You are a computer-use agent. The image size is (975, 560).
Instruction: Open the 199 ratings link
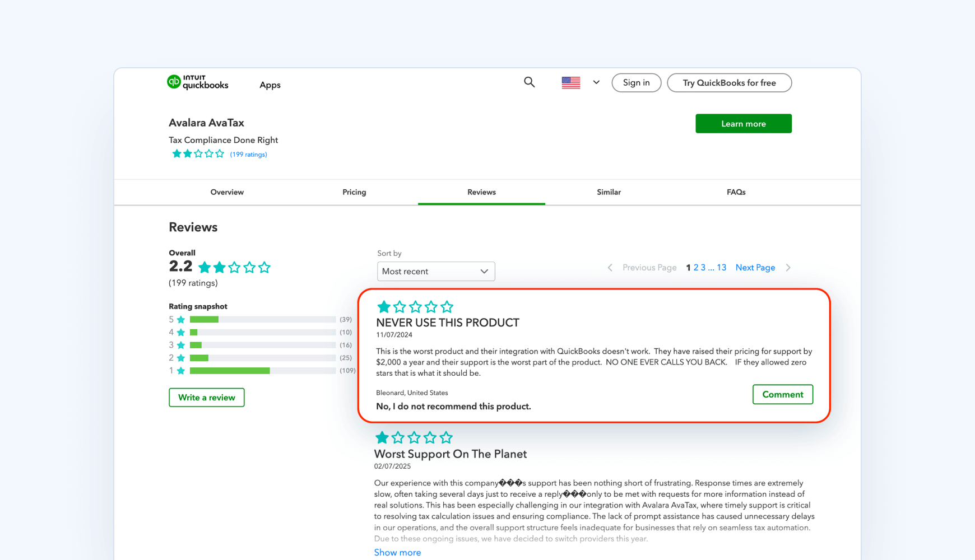click(x=248, y=154)
